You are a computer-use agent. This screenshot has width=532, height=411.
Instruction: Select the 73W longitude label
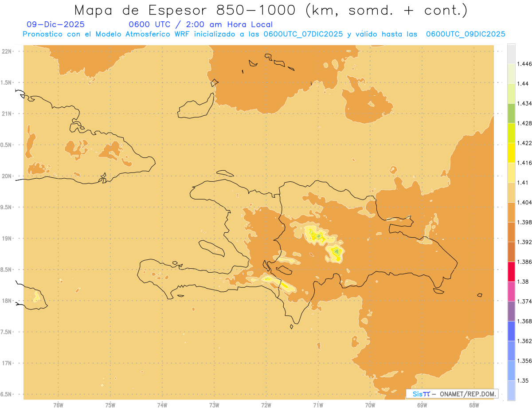point(214,405)
